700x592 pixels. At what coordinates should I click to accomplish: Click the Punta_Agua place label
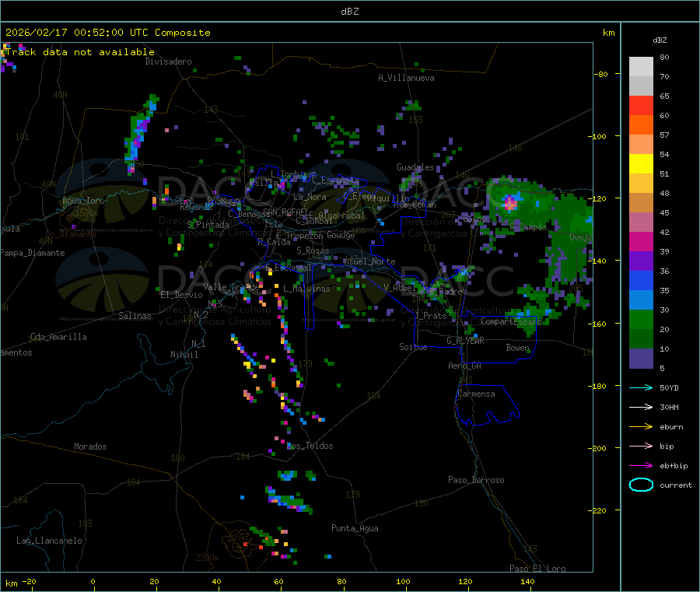[355, 528]
